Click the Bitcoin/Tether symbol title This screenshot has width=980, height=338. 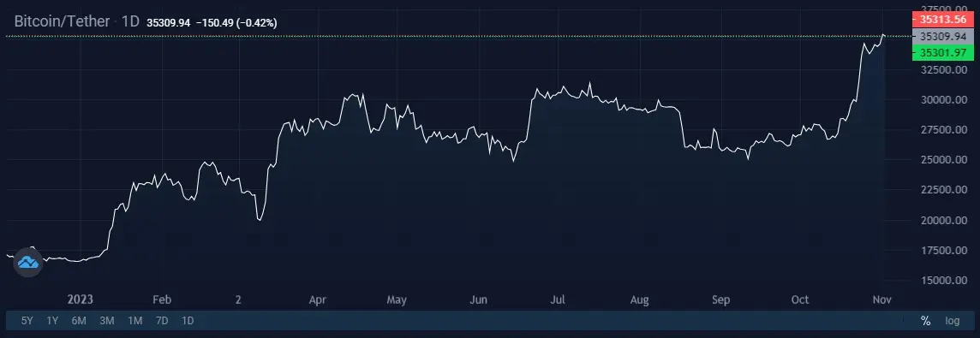62,21
